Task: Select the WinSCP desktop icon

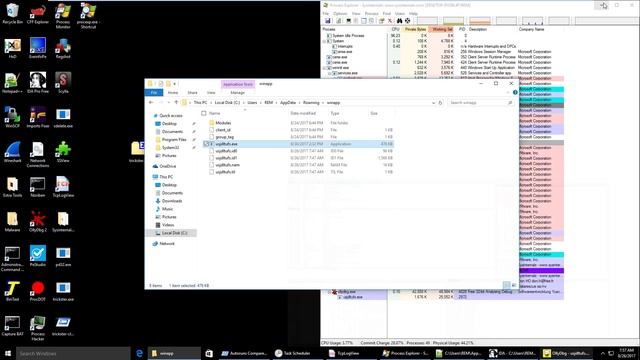Action: 13,118
